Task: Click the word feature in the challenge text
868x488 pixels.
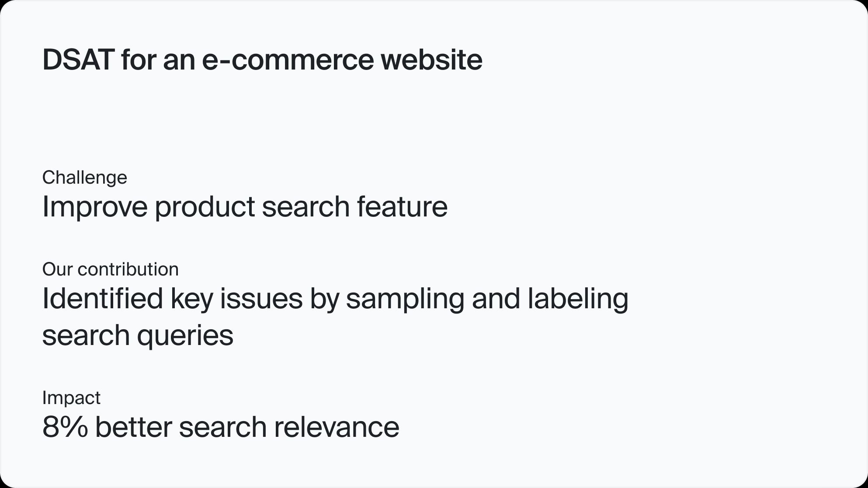Action: click(x=402, y=206)
